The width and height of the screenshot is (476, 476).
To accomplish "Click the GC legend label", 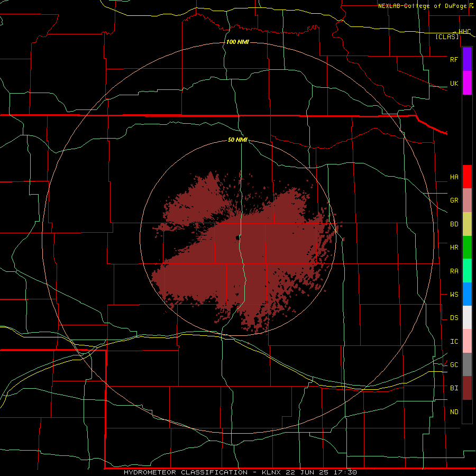I will 454,365.
